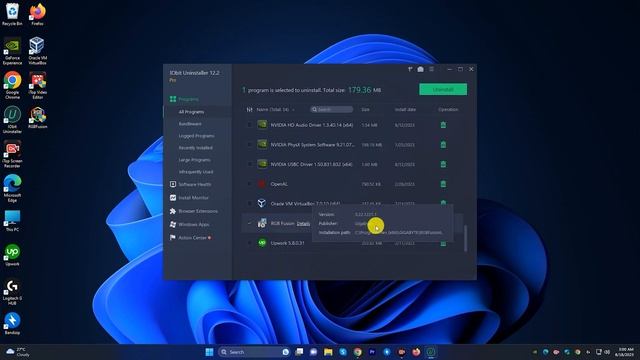Open Firefox desktop shortcut
The height and width of the screenshot is (360, 640).
[37, 14]
